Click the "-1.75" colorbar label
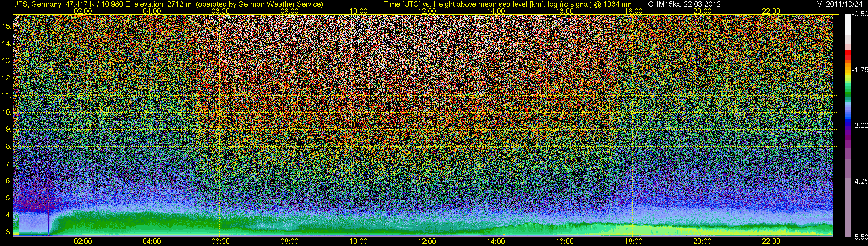The width and height of the screenshot is (868, 246). point(860,70)
